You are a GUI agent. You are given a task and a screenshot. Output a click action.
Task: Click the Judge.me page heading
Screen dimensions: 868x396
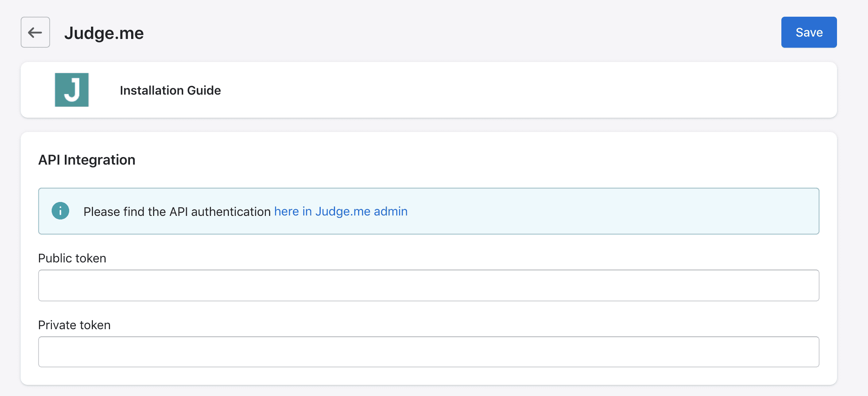click(x=104, y=33)
